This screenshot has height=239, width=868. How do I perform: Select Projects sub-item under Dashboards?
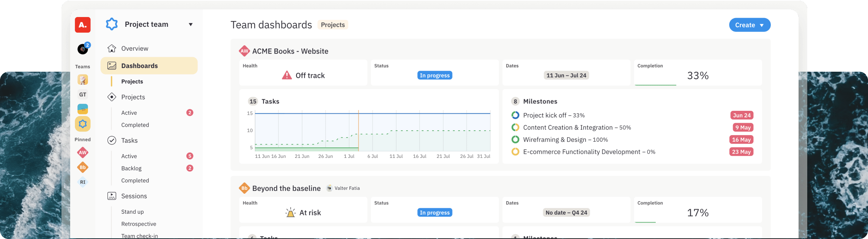[x=132, y=81]
